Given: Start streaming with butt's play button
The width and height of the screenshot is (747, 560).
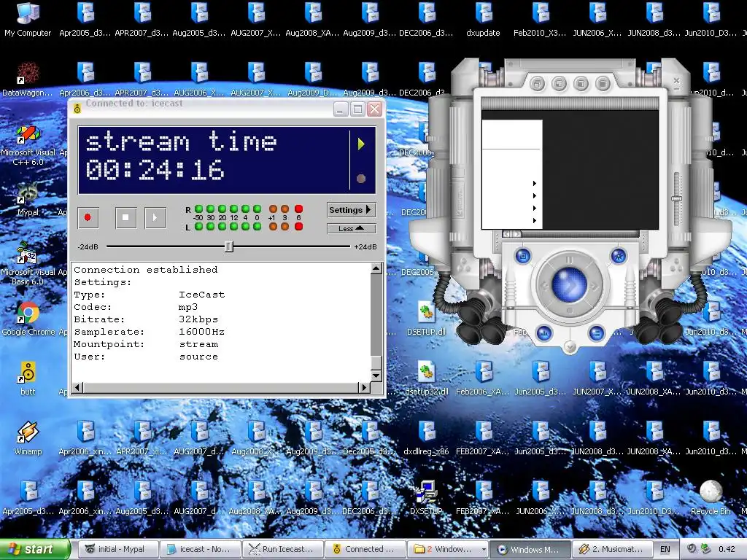Looking at the screenshot, I should [x=155, y=217].
